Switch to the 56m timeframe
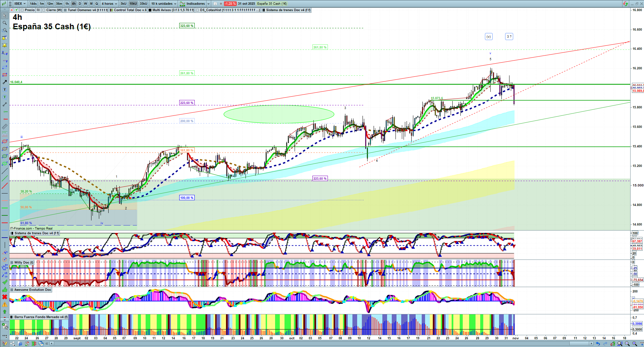644x347 pixels. [59, 4]
